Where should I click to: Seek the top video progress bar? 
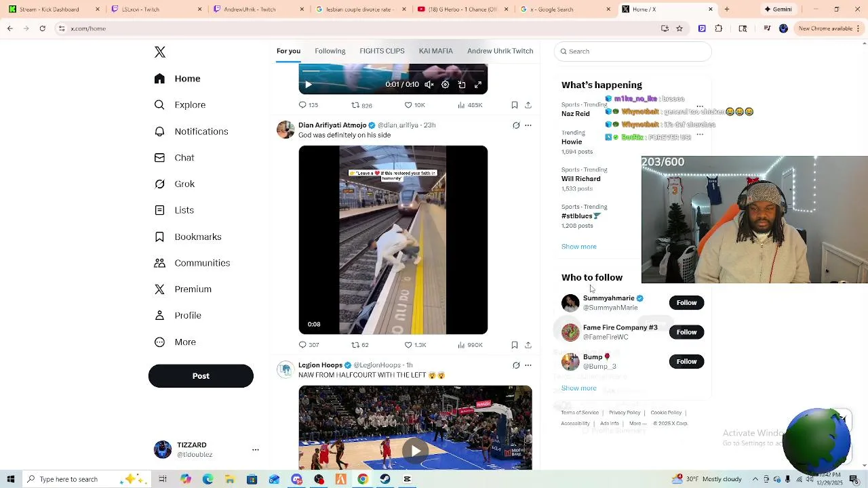[x=393, y=70]
